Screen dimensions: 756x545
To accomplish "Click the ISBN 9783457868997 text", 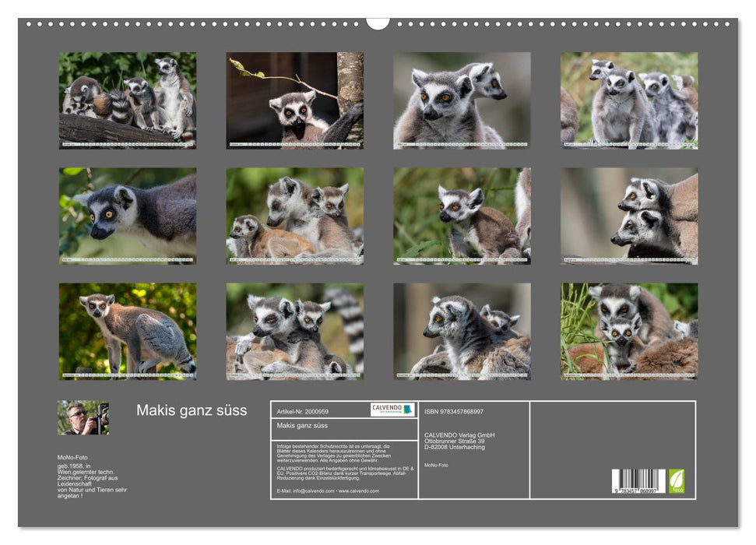I will (x=454, y=411).
